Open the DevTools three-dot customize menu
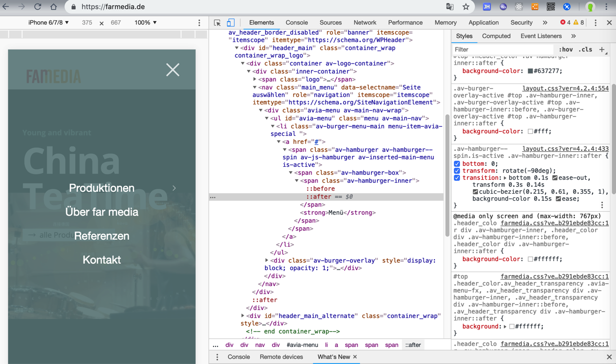616x364 pixels. click(595, 22)
